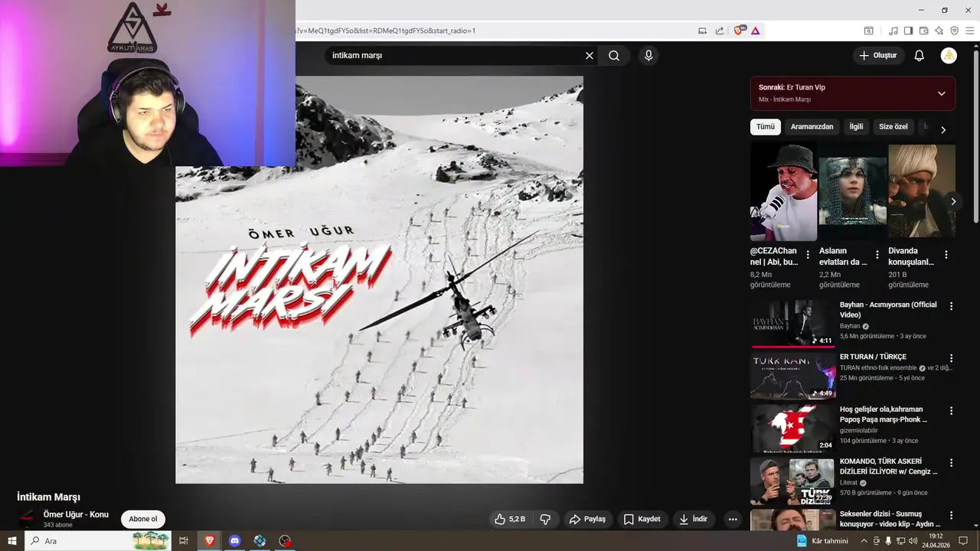This screenshot has height=551, width=980.
Task: Open the Ömer Uğur - Konu channel link
Action: click(76, 515)
